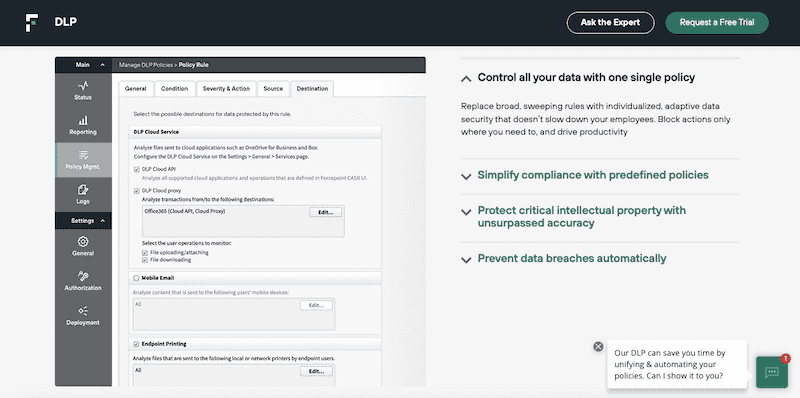The height and width of the screenshot is (398, 800).
Task: Click the Office365 destinations list box
Action: pos(243,221)
